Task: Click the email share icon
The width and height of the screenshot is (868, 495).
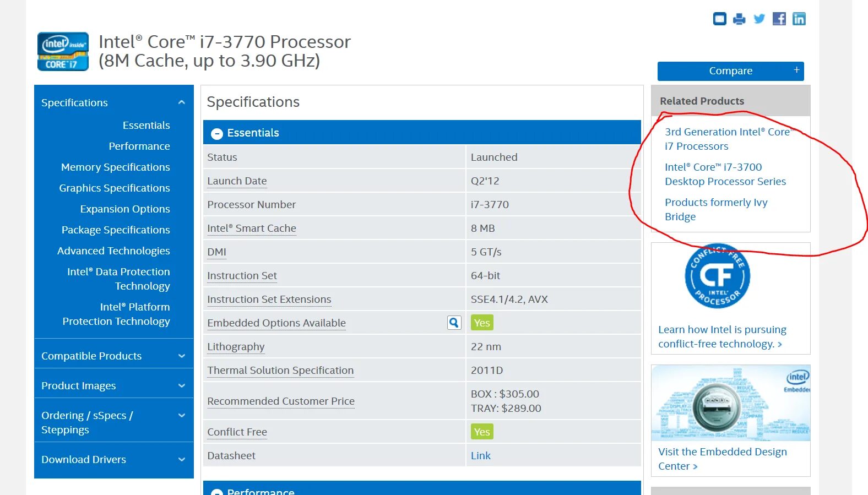Action: (719, 19)
